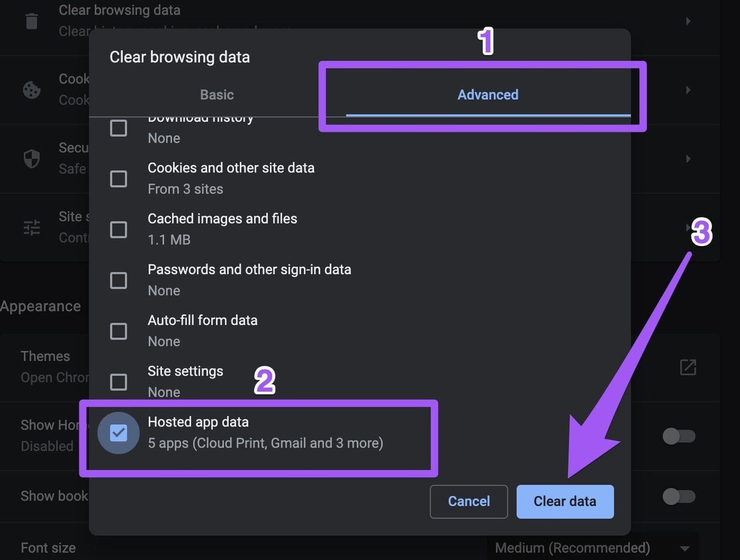The width and height of the screenshot is (740, 560).
Task: Click the cookie icon in settings list
Action: coord(32,90)
